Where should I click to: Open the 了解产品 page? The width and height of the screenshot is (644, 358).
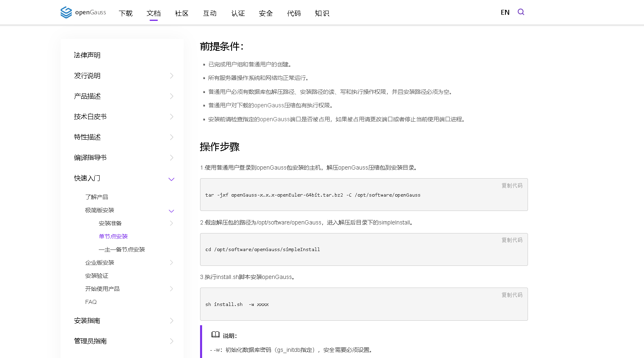97,197
